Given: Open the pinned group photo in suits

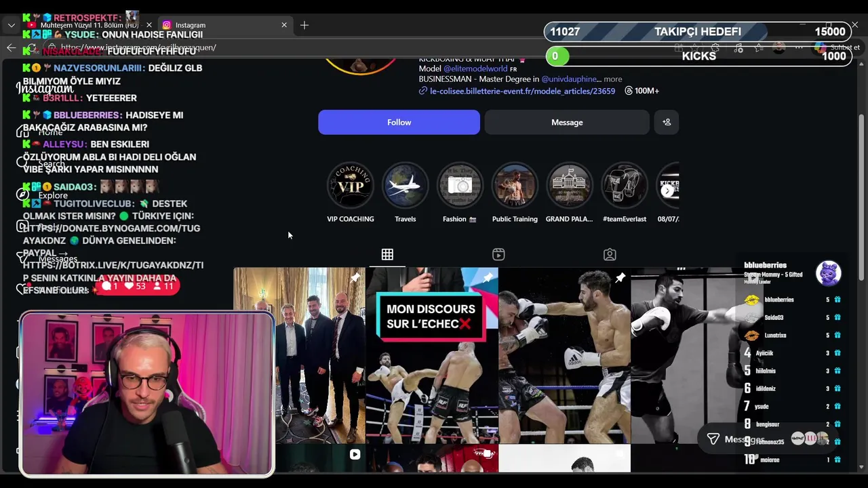Looking at the screenshot, I should click(x=299, y=355).
